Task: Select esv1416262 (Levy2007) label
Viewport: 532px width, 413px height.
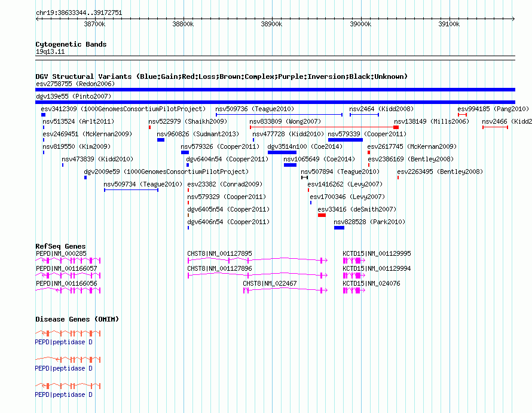Action: tap(345, 184)
